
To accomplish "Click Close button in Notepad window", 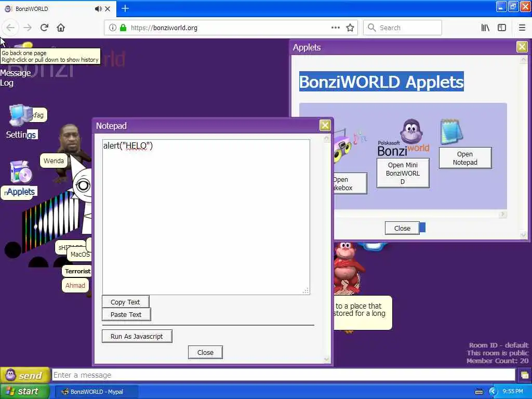I will (x=205, y=353).
